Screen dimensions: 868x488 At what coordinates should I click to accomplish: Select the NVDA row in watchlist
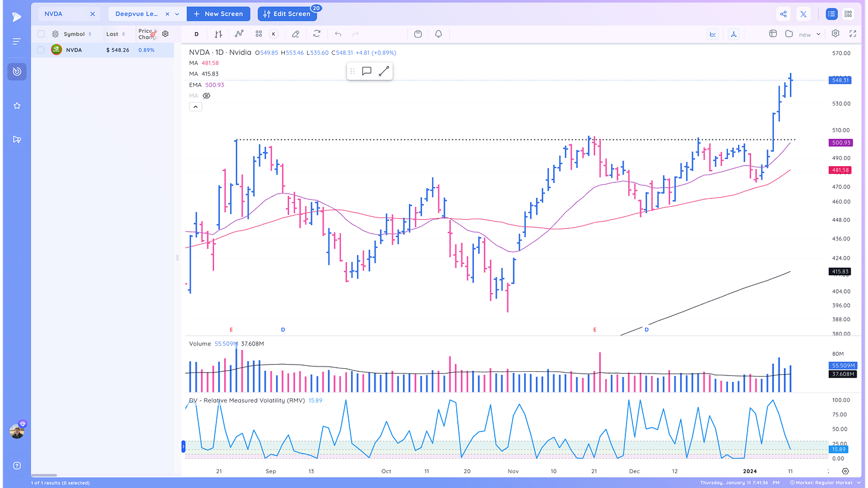pyautogui.click(x=103, y=50)
